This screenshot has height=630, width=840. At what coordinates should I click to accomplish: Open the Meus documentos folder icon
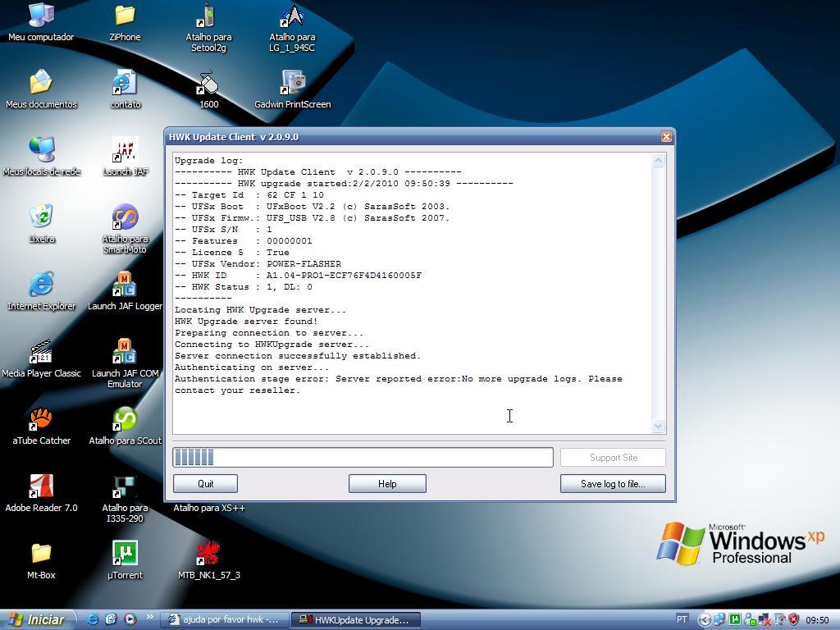(41, 90)
